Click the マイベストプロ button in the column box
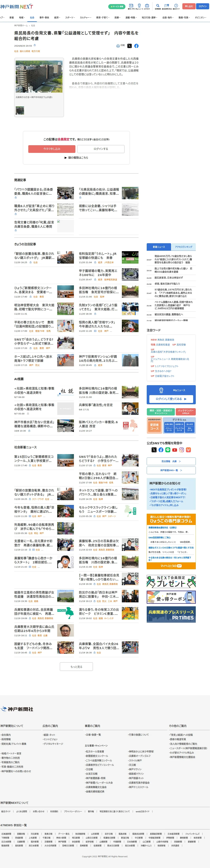This screenshot has width=210, height=868. pyautogui.click(x=171, y=566)
